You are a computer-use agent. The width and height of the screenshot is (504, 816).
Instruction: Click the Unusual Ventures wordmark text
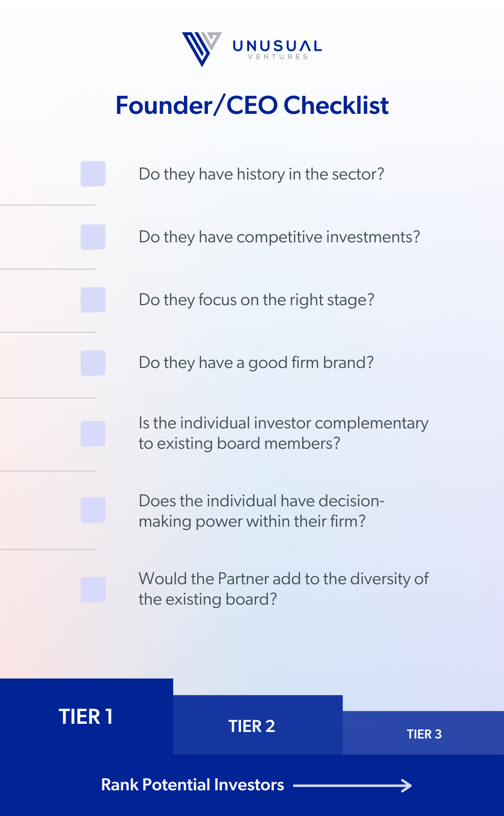pyautogui.click(x=277, y=50)
